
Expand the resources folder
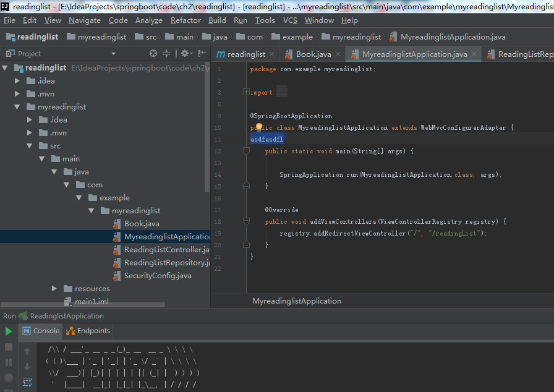pyautogui.click(x=54, y=289)
